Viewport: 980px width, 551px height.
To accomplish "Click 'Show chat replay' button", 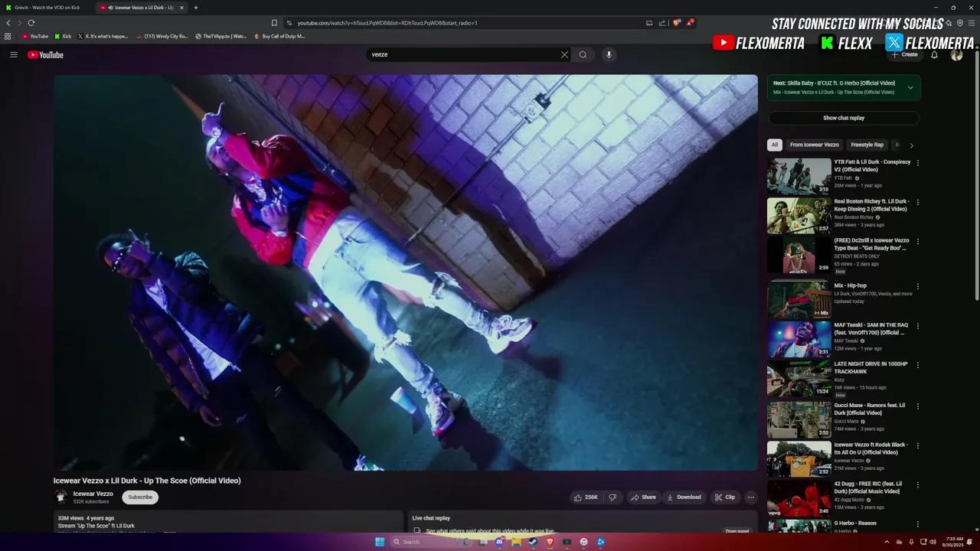I will 844,118.
